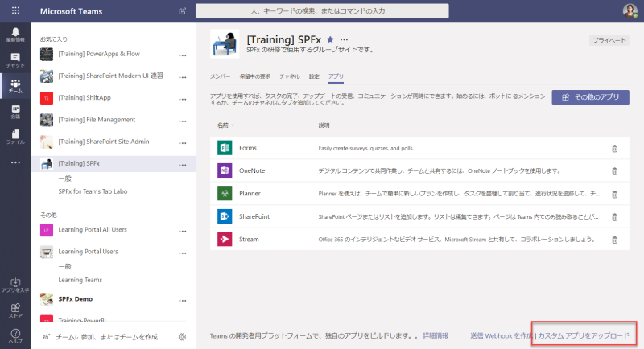Click the 詳細情報 link
The height and width of the screenshot is (349, 644).
[x=436, y=335]
